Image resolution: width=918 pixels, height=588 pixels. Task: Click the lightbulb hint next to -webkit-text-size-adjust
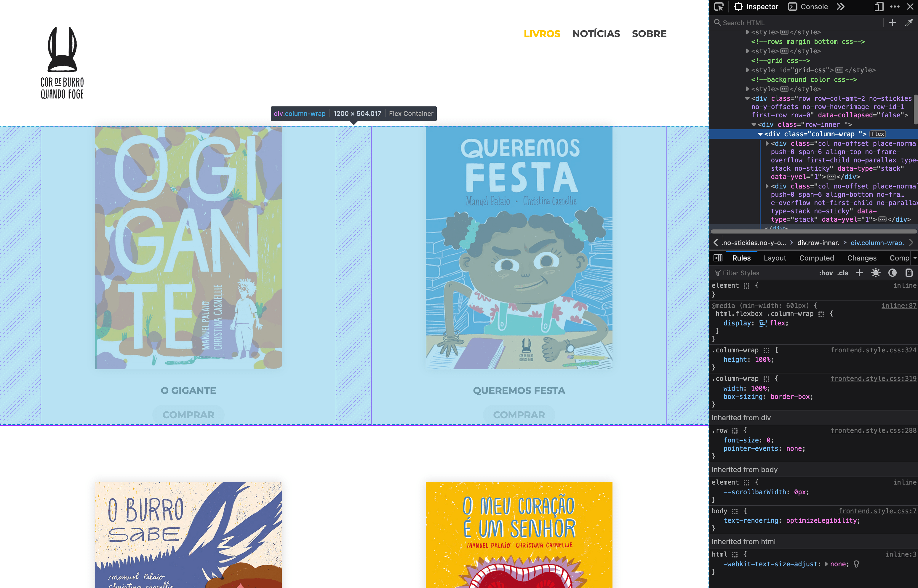pos(857,564)
